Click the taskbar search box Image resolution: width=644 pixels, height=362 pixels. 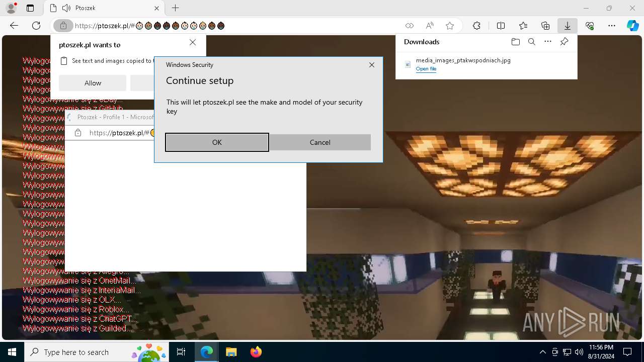[97, 352]
